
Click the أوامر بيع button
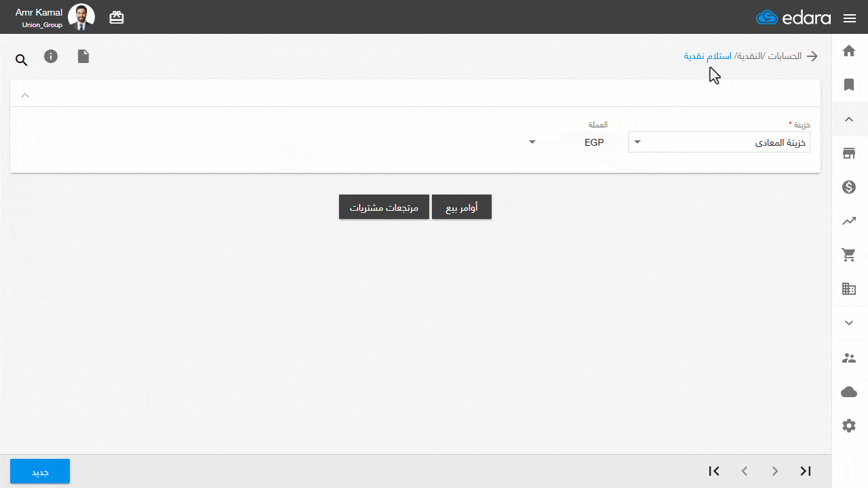coord(462,207)
